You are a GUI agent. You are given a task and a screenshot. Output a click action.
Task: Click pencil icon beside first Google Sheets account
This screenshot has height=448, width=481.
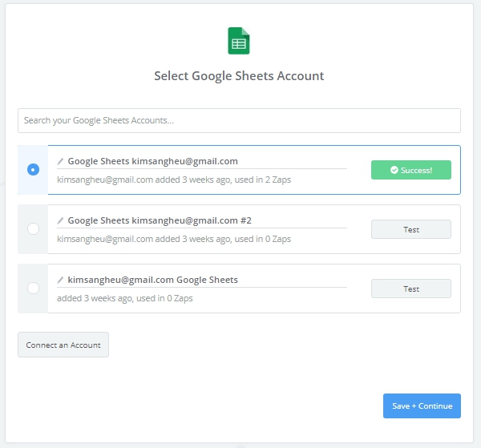pos(61,161)
